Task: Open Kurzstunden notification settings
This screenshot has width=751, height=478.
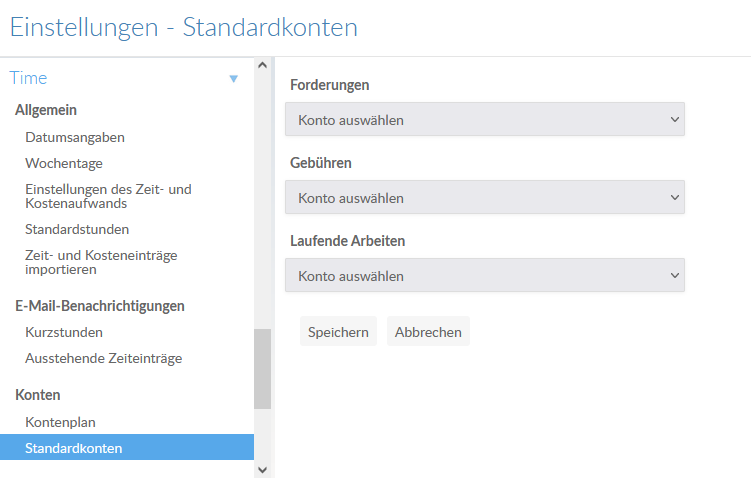Action: pos(64,332)
